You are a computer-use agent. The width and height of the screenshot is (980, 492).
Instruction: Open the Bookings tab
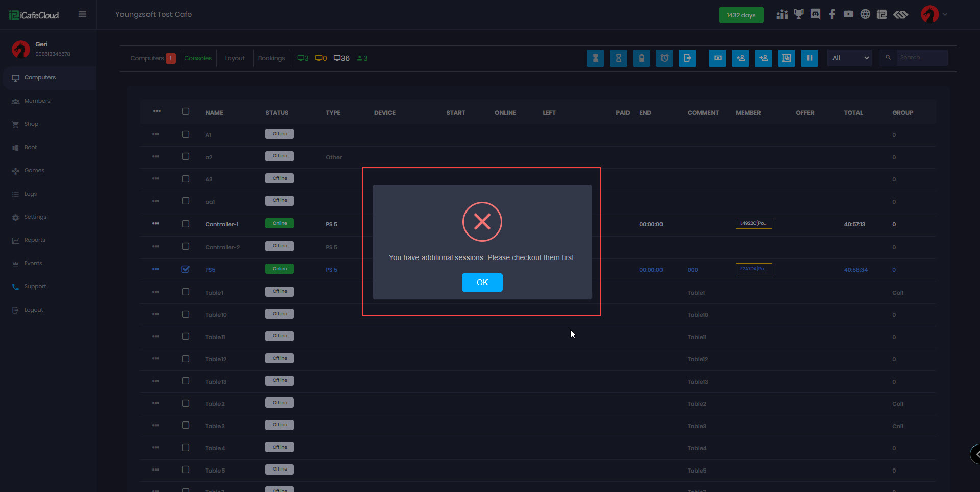point(271,58)
